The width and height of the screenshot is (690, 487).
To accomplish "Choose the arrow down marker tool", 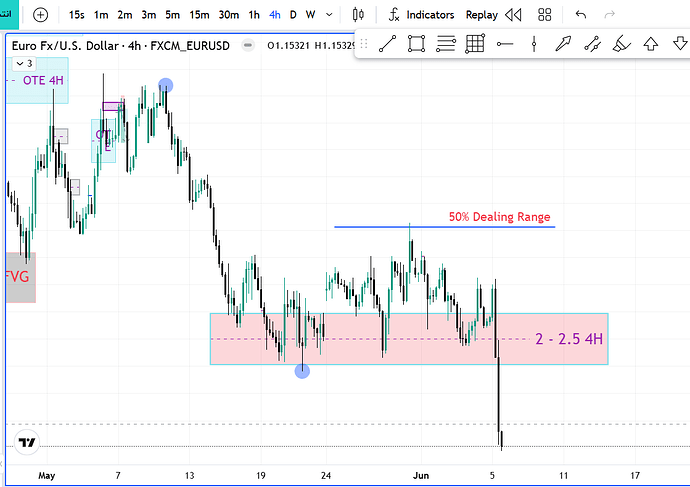I will (x=680, y=44).
